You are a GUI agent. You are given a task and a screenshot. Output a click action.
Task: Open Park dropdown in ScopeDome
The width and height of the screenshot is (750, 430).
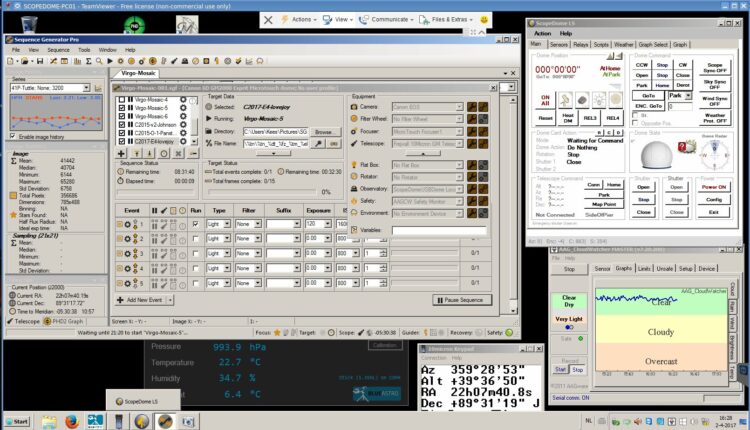tap(688, 96)
